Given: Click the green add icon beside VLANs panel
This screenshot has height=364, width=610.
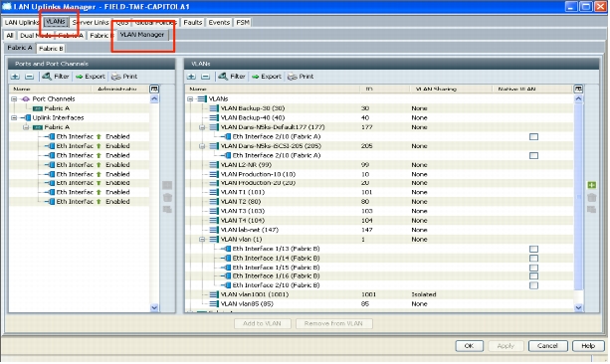Looking at the screenshot, I should click(592, 185).
